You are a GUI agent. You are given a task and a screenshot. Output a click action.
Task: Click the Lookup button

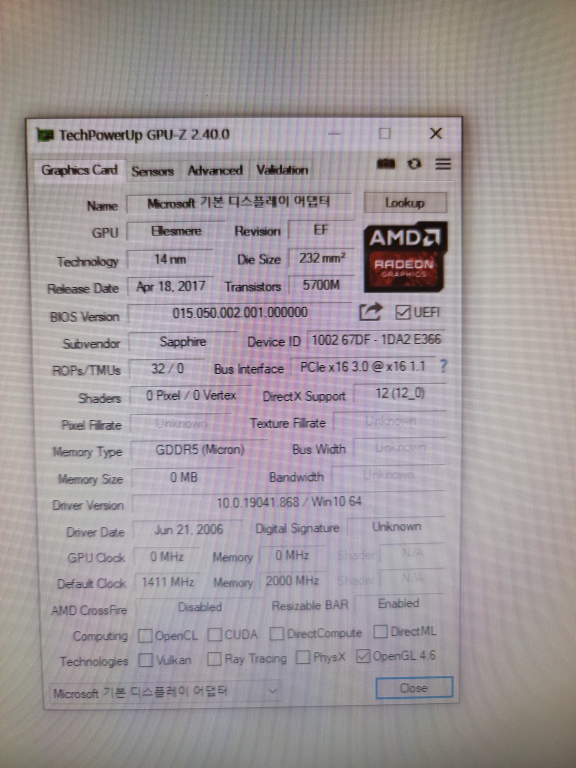(x=405, y=202)
